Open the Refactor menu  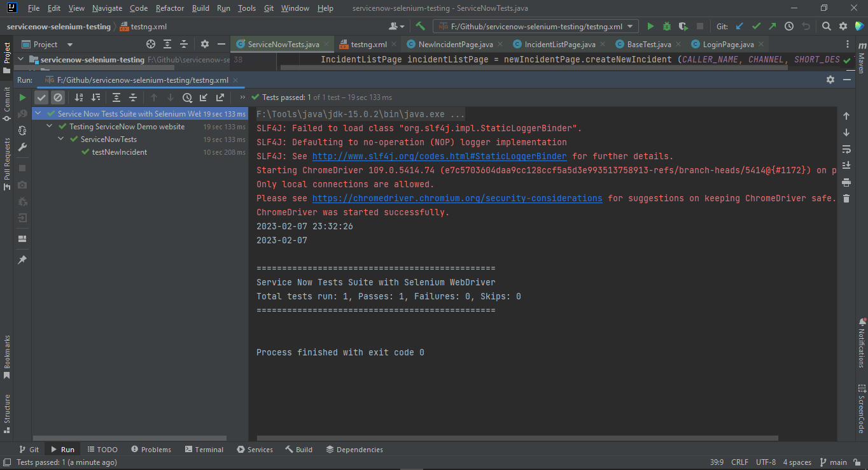click(x=169, y=8)
